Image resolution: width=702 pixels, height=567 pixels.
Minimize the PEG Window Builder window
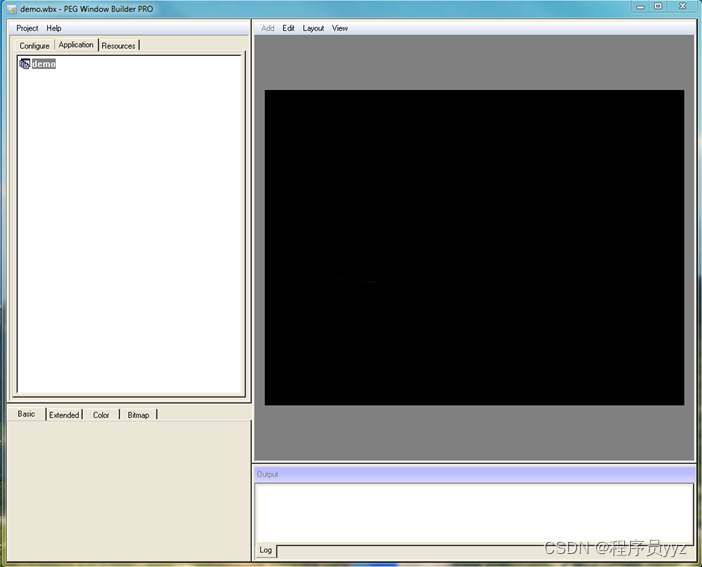[x=641, y=6]
